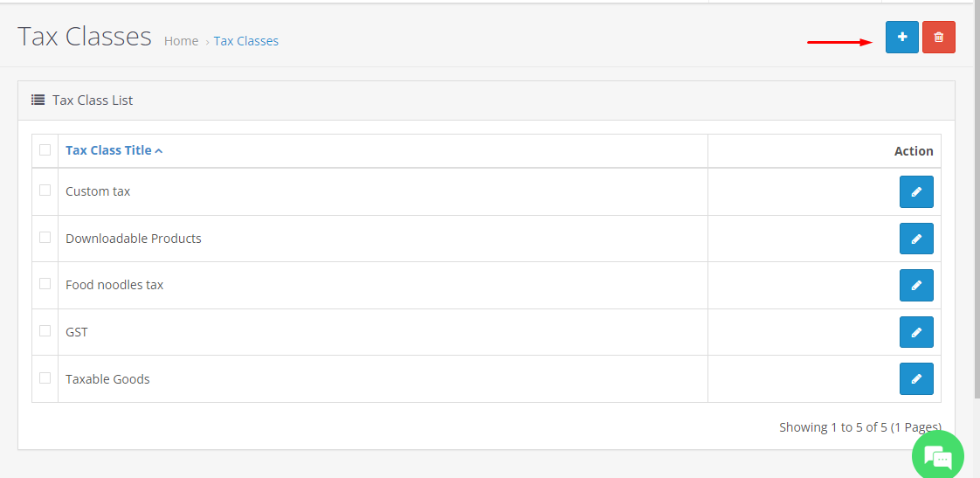This screenshot has height=478, width=980.
Task: Click the sort arrow next to Tax Class Title
Action: click(159, 151)
